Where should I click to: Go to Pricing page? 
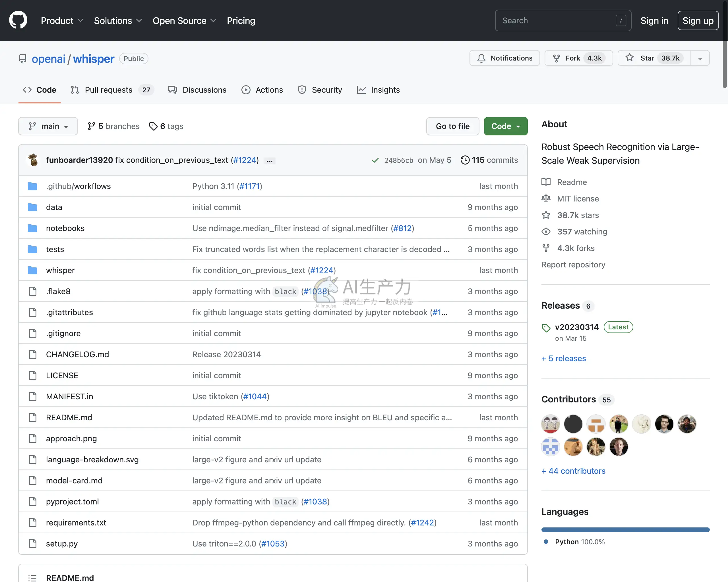point(241,20)
